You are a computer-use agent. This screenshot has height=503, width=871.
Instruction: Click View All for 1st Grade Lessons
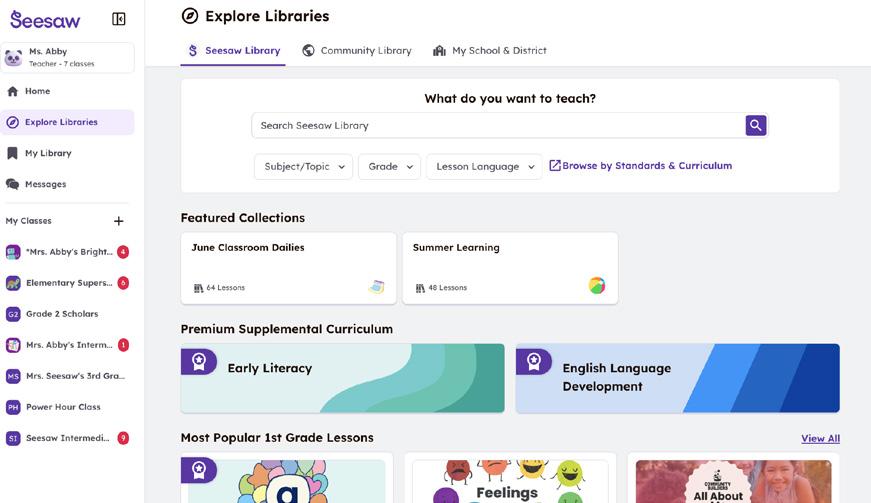coord(820,439)
